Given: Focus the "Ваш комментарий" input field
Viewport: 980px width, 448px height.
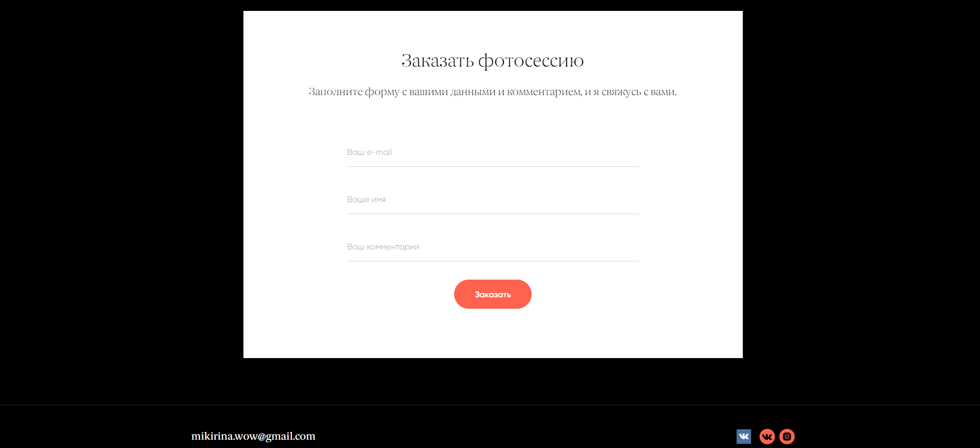Looking at the screenshot, I should click(493, 247).
